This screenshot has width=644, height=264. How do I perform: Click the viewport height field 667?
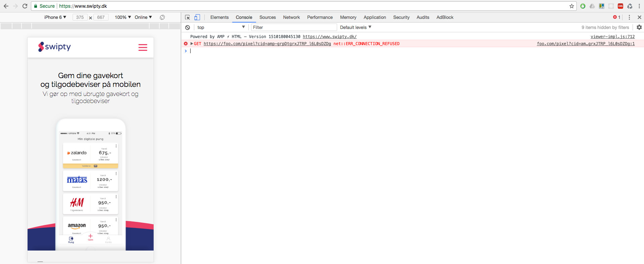(101, 17)
